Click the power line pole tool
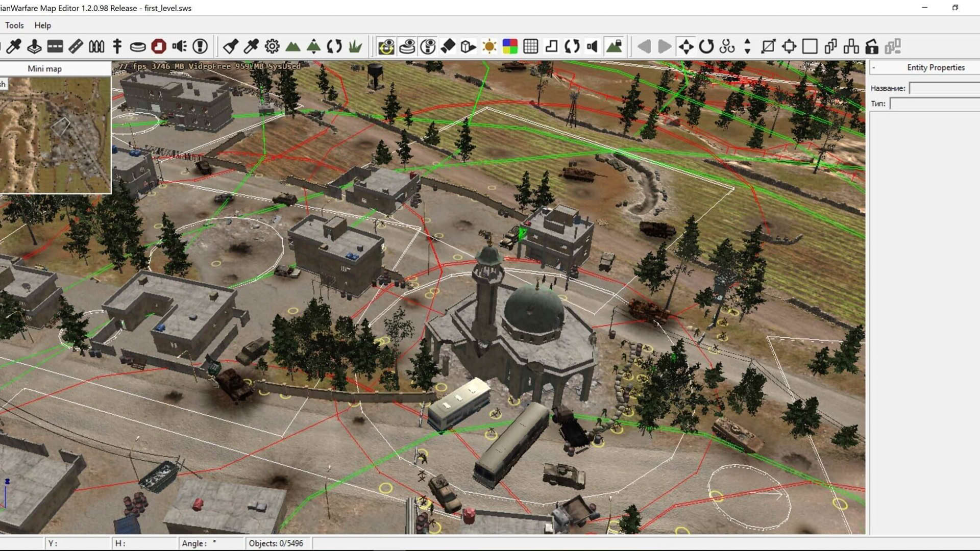Screen dimensions: 980x551 click(117, 46)
